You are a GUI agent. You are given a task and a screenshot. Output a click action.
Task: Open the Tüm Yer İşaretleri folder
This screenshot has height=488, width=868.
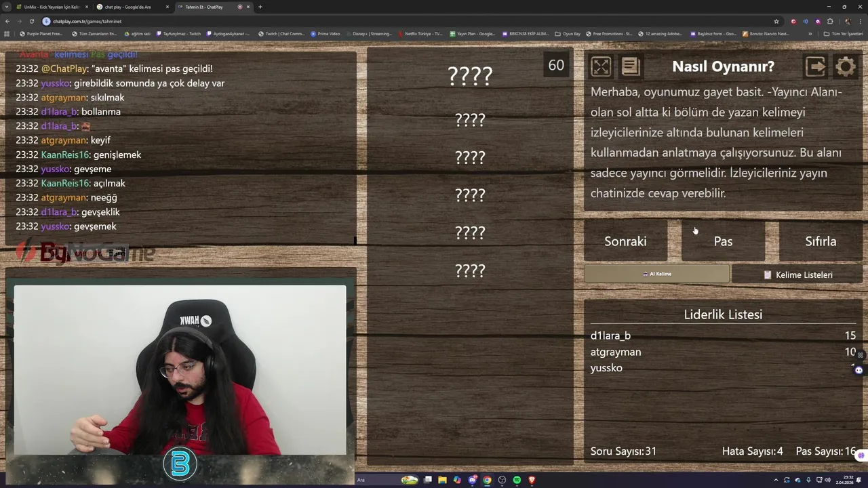843,33
